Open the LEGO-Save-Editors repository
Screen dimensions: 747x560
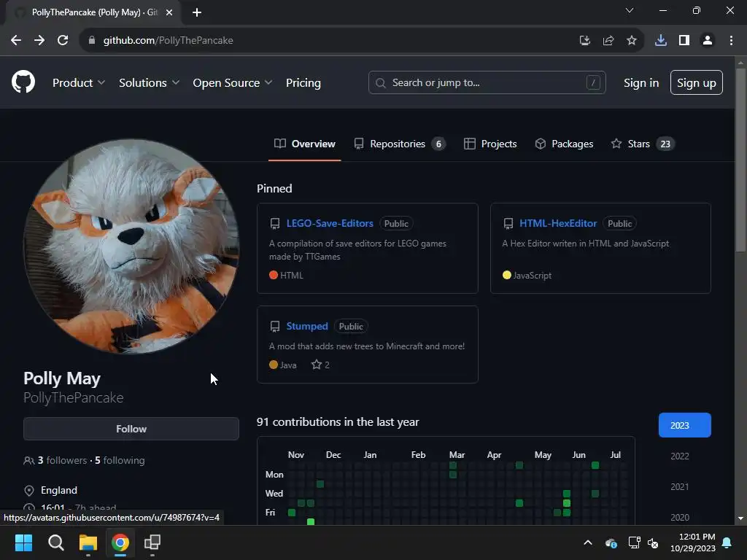pyautogui.click(x=330, y=223)
